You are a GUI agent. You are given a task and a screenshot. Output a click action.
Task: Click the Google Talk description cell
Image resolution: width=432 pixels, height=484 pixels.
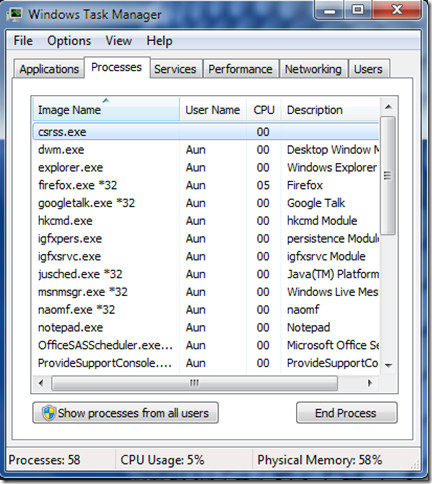point(316,203)
